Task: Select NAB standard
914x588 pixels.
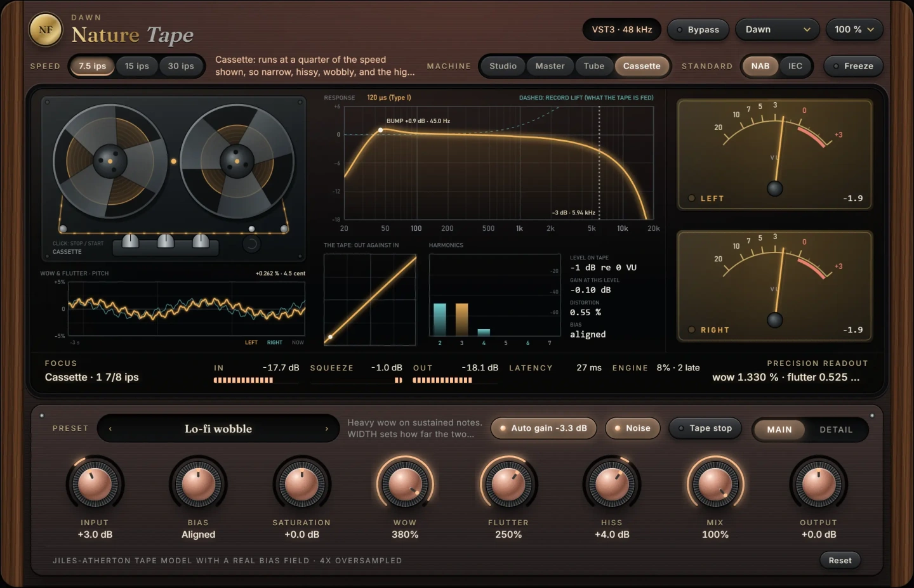Action: [760, 66]
